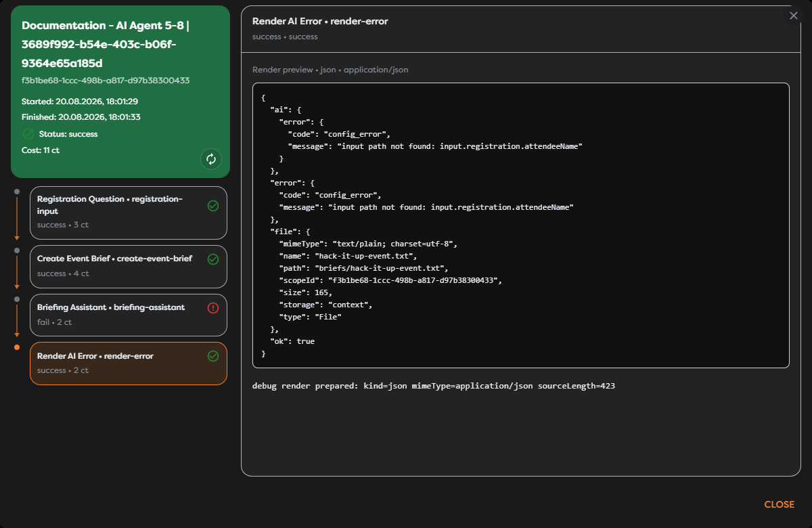812x528 pixels.
Task: Click the Started: 20.08.2026, 18:01:29 text
Action: click(x=80, y=102)
